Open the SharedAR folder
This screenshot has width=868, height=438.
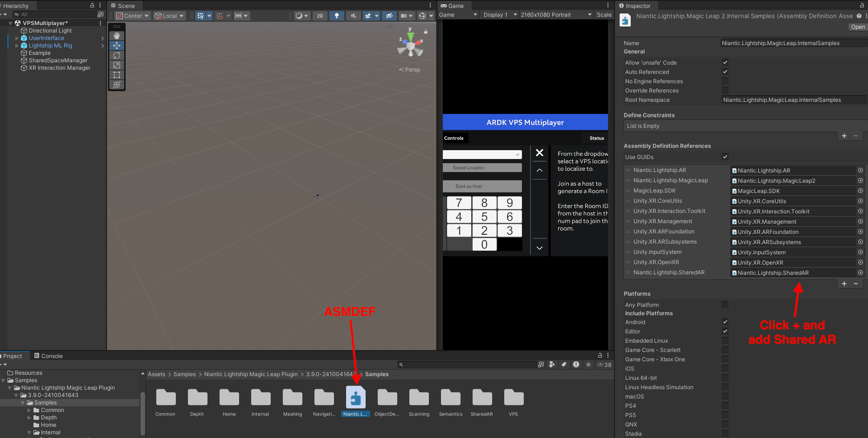click(482, 402)
